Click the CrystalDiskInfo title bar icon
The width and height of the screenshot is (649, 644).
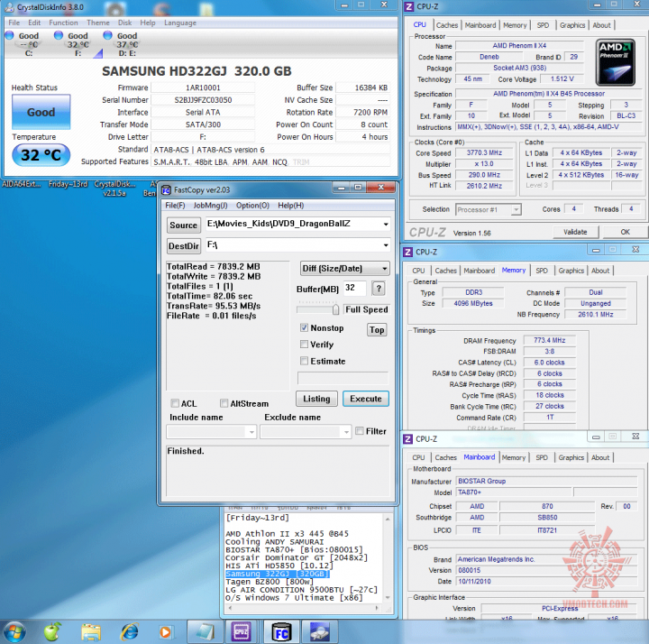coord(9,7)
